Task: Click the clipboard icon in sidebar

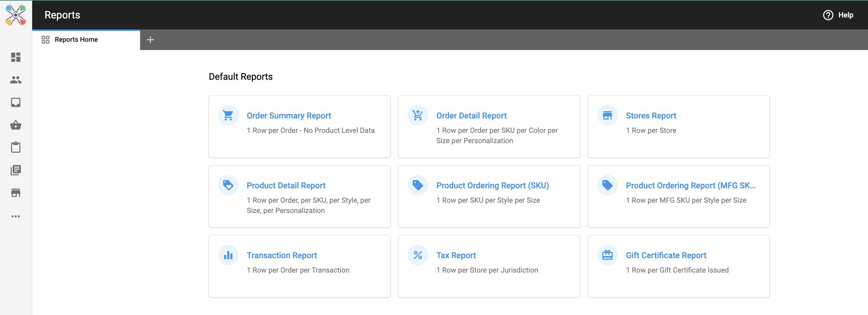Action: pyautogui.click(x=16, y=148)
